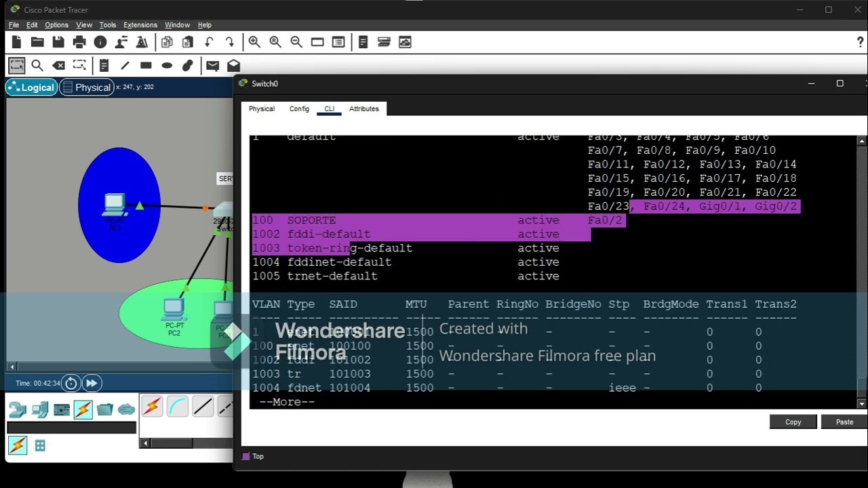Choose the Console cable connection
868x488 pixels.
pyautogui.click(x=177, y=406)
